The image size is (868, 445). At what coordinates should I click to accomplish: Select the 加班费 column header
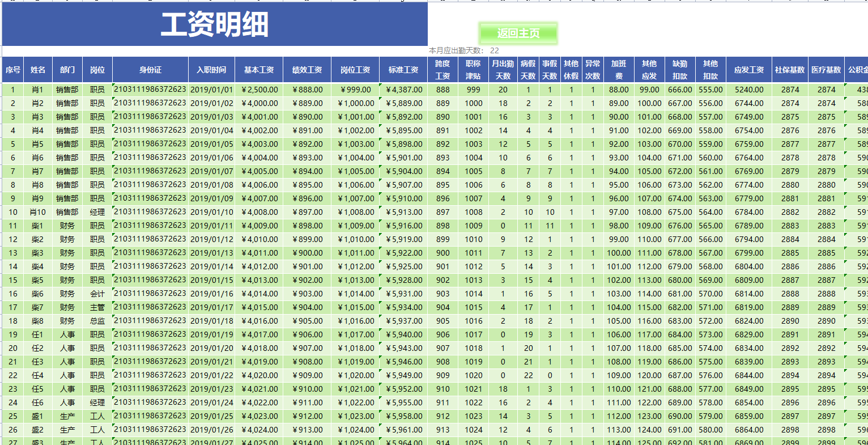(x=619, y=70)
